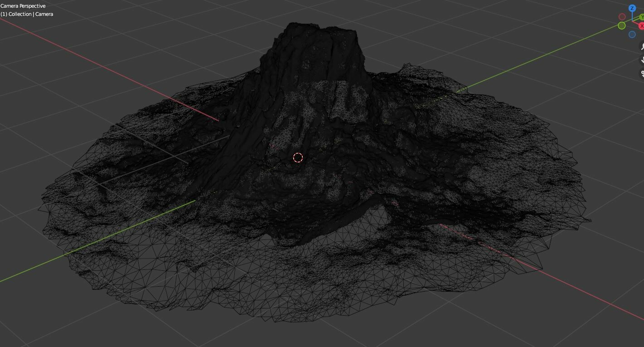Toggle the camera view icon

pyautogui.click(x=642, y=73)
